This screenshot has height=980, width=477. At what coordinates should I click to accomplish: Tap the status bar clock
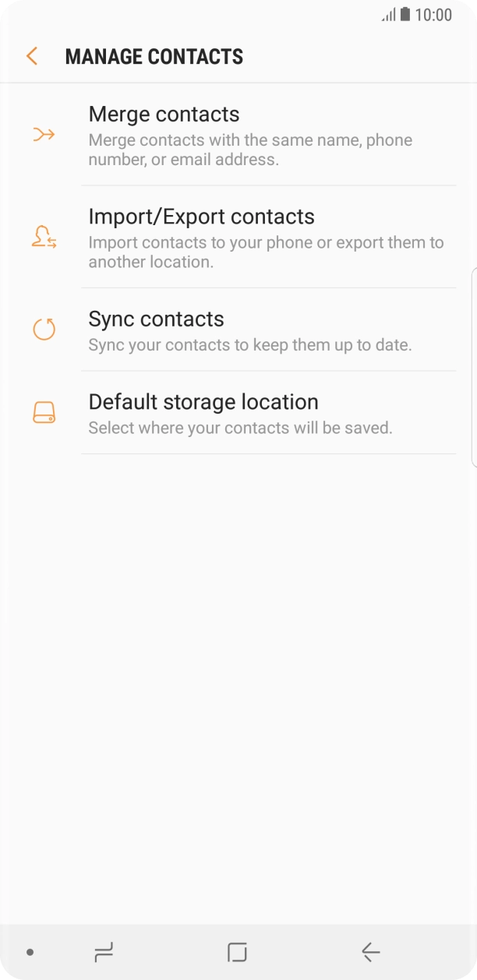click(433, 15)
